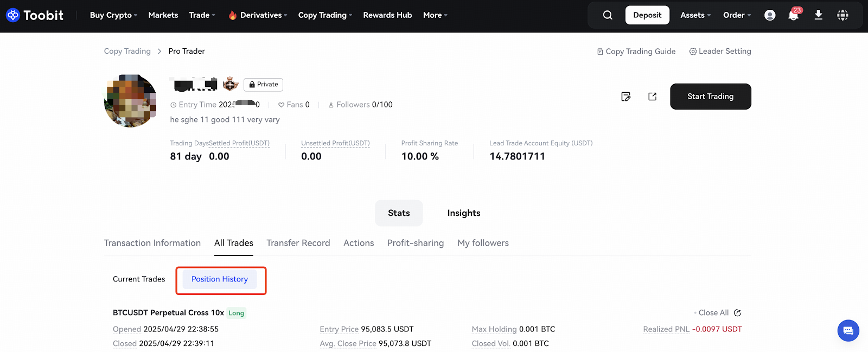Click the search magnifier icon
The height and width of the screenshot is (352, 868).
tap(608, 15)
